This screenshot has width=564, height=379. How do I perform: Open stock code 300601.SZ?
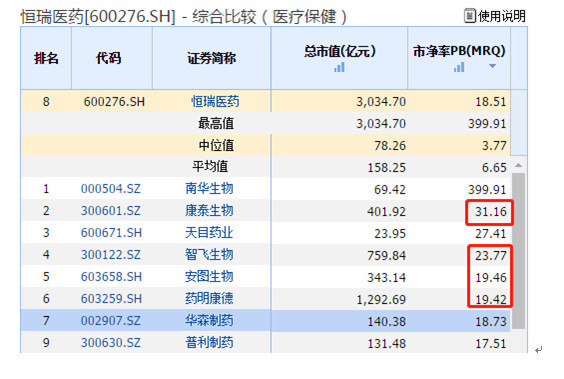[111, 211]
